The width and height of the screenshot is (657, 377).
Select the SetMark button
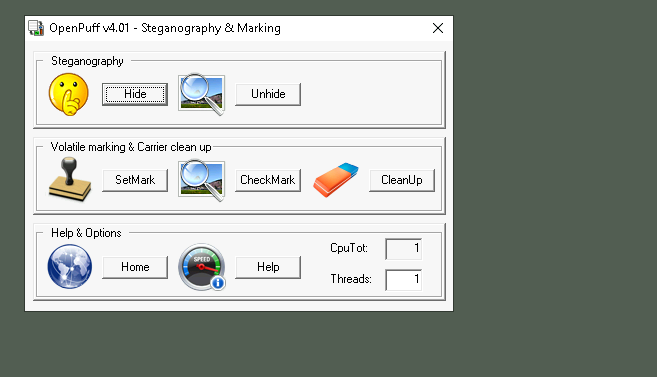coord(135,180)
